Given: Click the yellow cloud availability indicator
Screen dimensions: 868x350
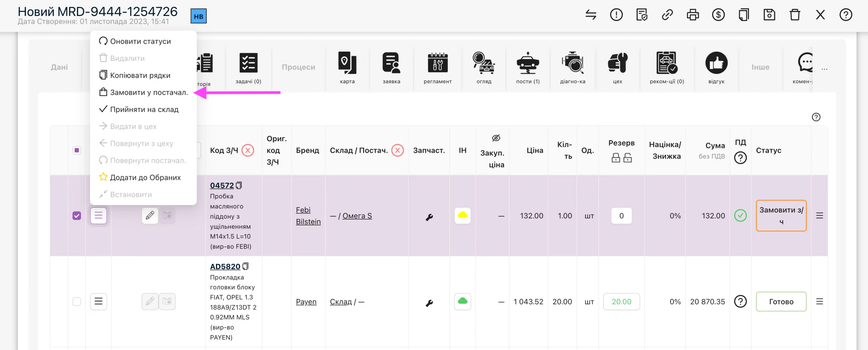Looking at the screenshot, I should [462, 216].
